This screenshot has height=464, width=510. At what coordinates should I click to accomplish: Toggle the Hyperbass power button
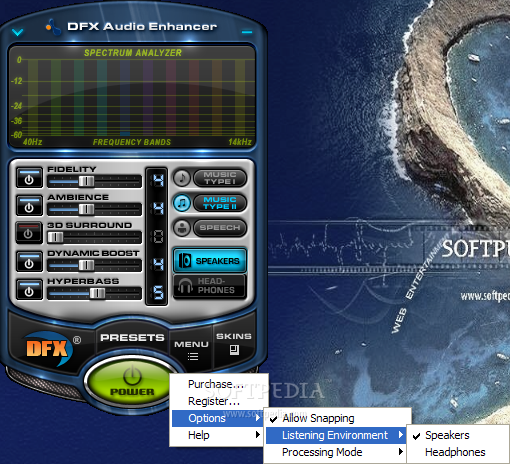pyautogui.click(x=29, y=290)
